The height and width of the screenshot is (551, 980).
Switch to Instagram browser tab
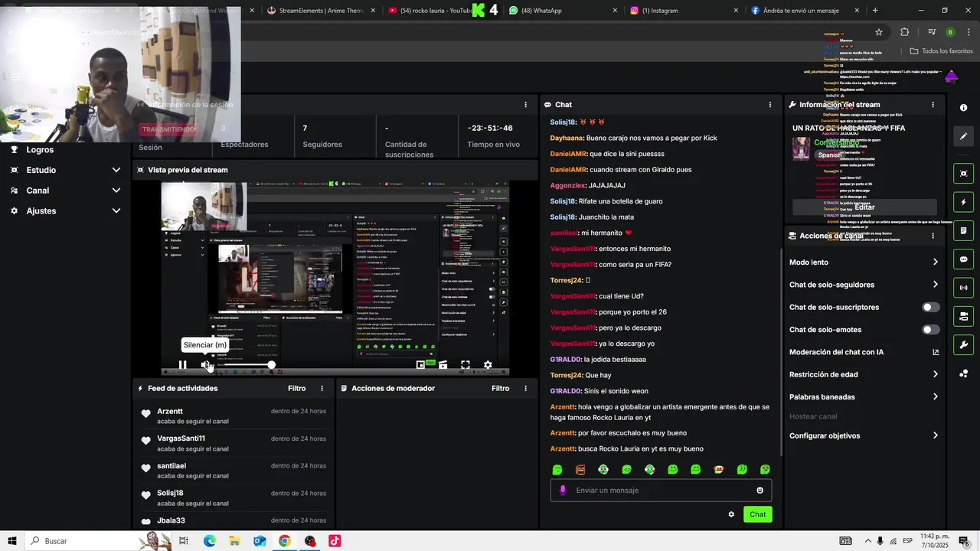point(684,11)
